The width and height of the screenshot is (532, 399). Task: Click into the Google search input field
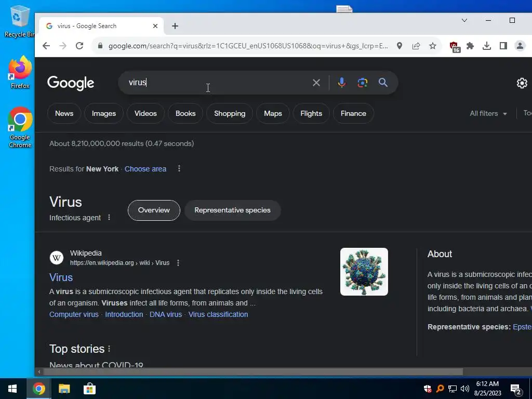click(217, 83)
